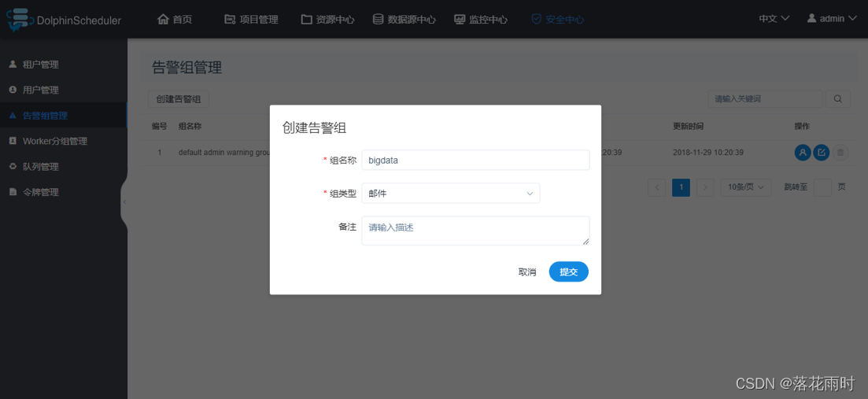The width and height of the screenshot is (868, 399).
Task: Click the DolphinScheduler logo
Action: tap(64, 20)
